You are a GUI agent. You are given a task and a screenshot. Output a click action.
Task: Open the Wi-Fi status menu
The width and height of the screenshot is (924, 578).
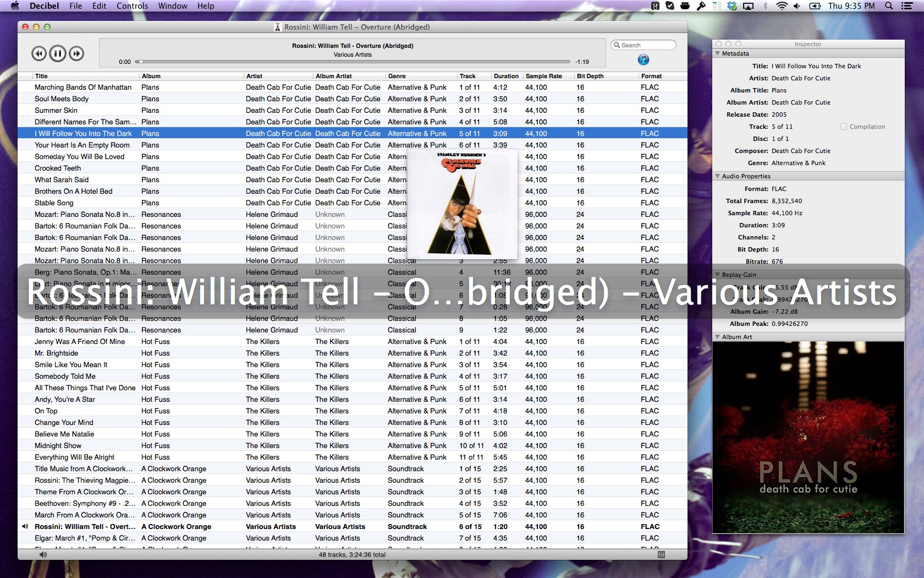(x=782, y=6)
